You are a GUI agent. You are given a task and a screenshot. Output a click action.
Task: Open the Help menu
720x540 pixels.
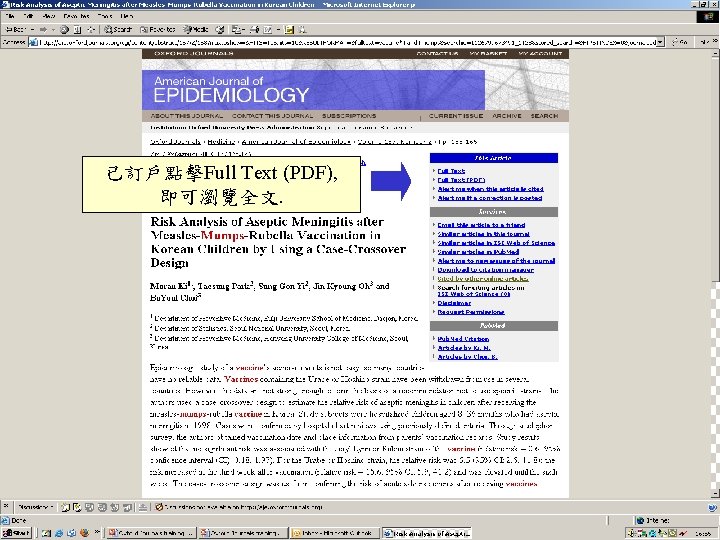pos(127,16)
